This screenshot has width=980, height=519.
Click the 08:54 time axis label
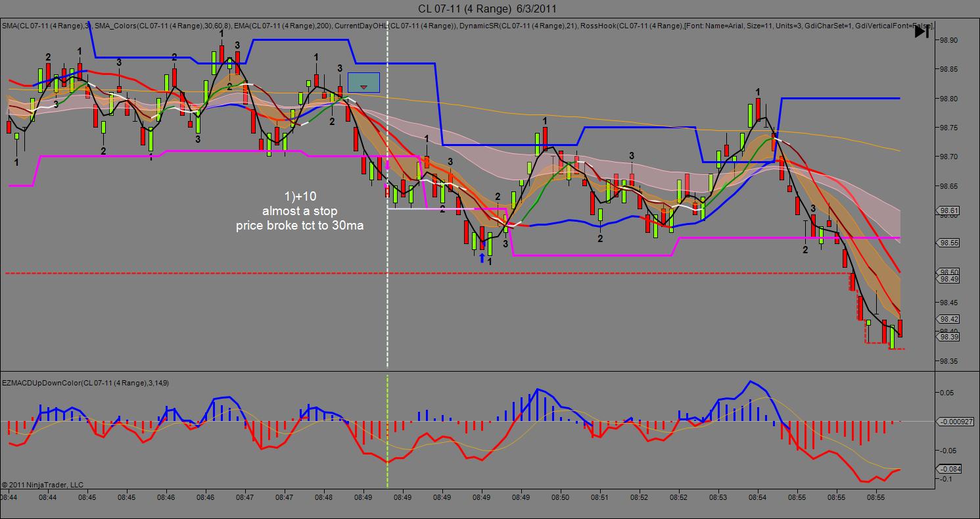point(758,498)
